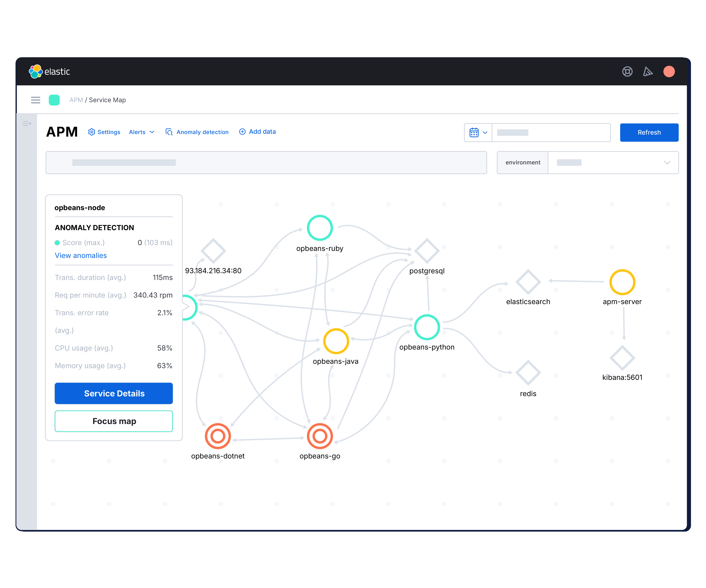Click the Focus map button

point(114,421)
